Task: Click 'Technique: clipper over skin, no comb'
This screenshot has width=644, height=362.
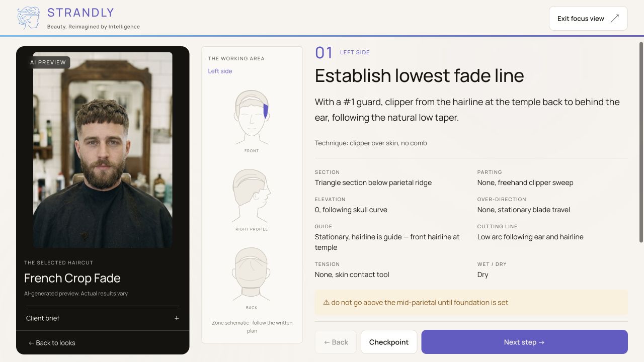Action: point(371,143)
